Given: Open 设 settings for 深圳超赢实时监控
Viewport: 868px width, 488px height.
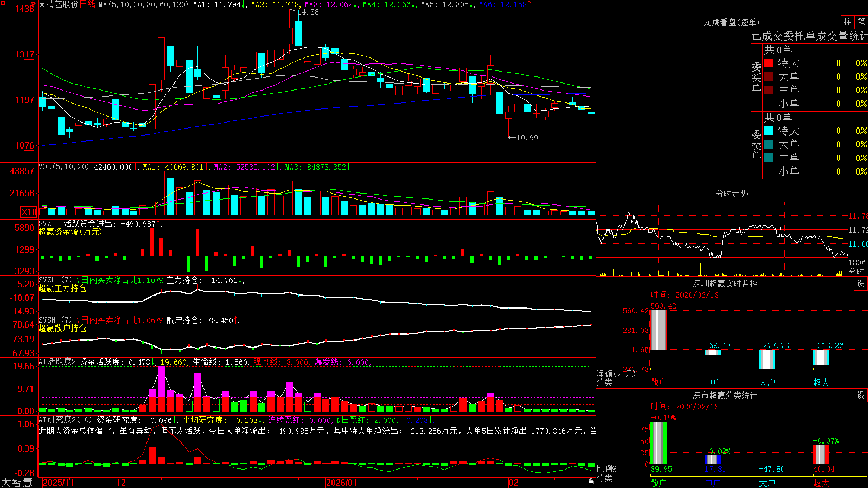Looking at the screenshot, I should pyautogui.click(x=861, y=284).
